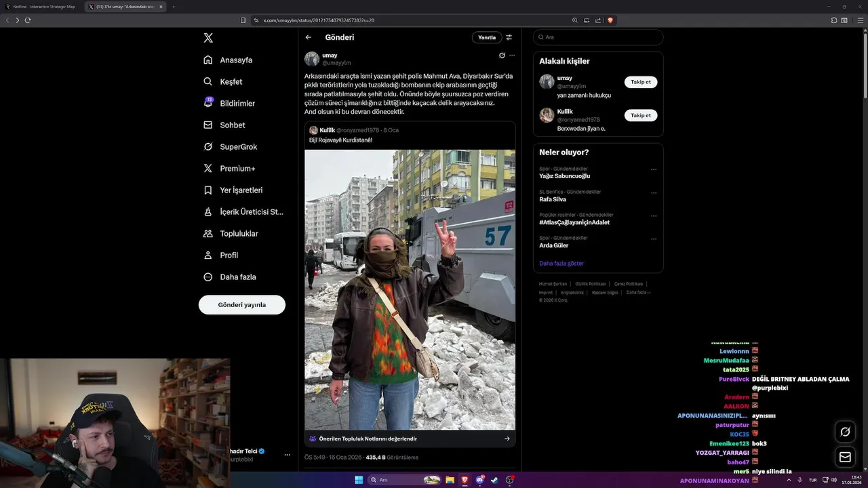868x488 pixels.
Task: Open Premium+ in the sidebar
Action: [x=229, y=168]
